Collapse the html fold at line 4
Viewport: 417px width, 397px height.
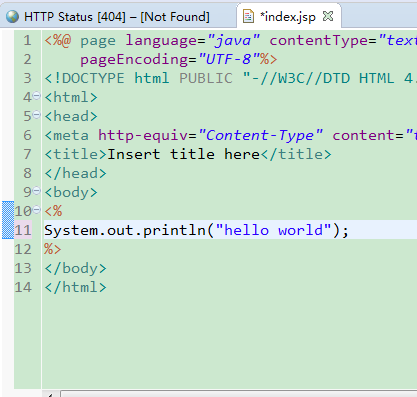click(x=37, y=96)
